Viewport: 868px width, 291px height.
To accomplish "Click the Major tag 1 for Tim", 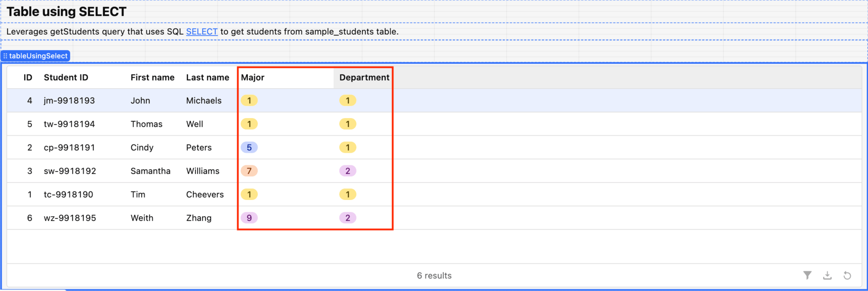I will (249, 195).
